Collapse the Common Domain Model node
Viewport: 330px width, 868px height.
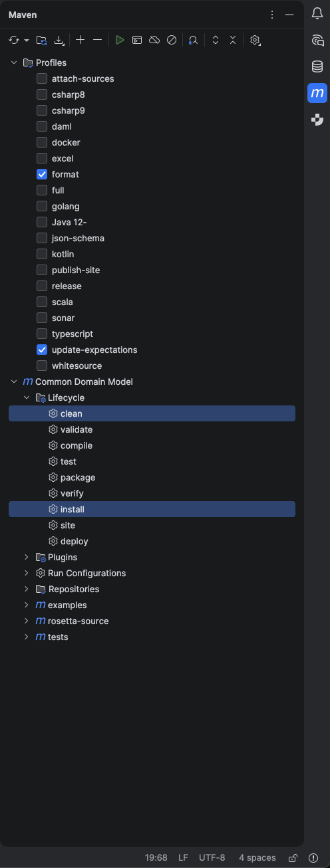click(x=14, y=381)
